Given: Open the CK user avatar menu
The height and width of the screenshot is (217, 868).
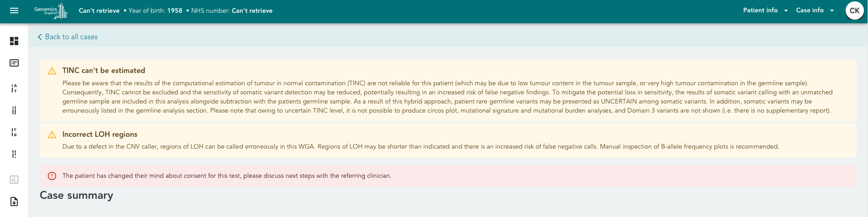Looking at the screenshot, I should [x=854, y=10].
